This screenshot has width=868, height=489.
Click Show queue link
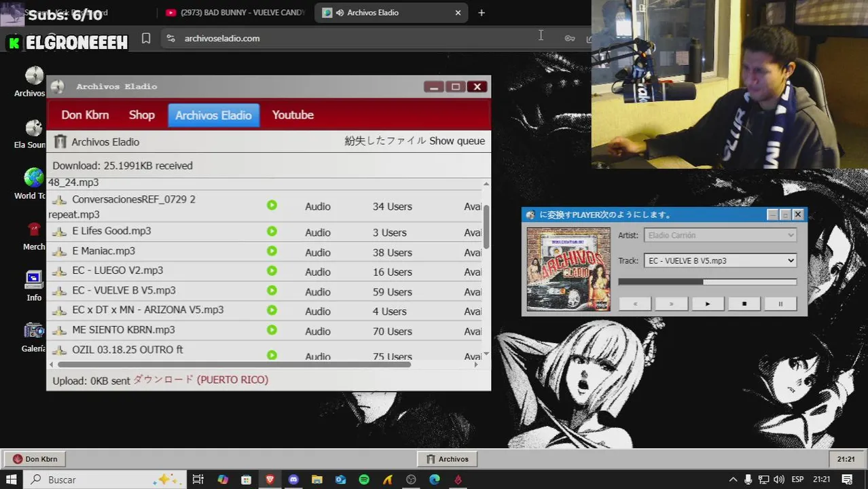click(457, 141)
